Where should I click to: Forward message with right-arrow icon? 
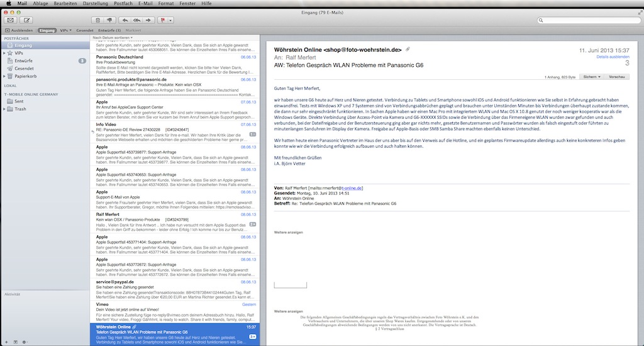[x=148, y=20]
